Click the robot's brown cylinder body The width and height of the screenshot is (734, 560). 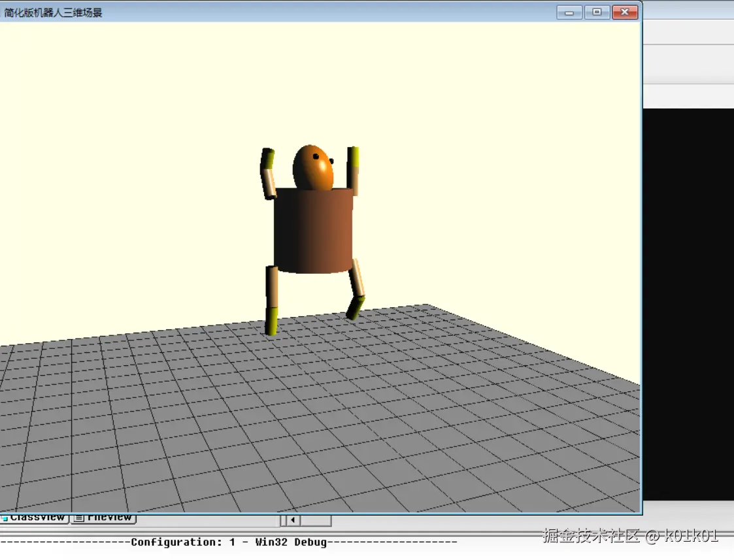pos(313,231)
